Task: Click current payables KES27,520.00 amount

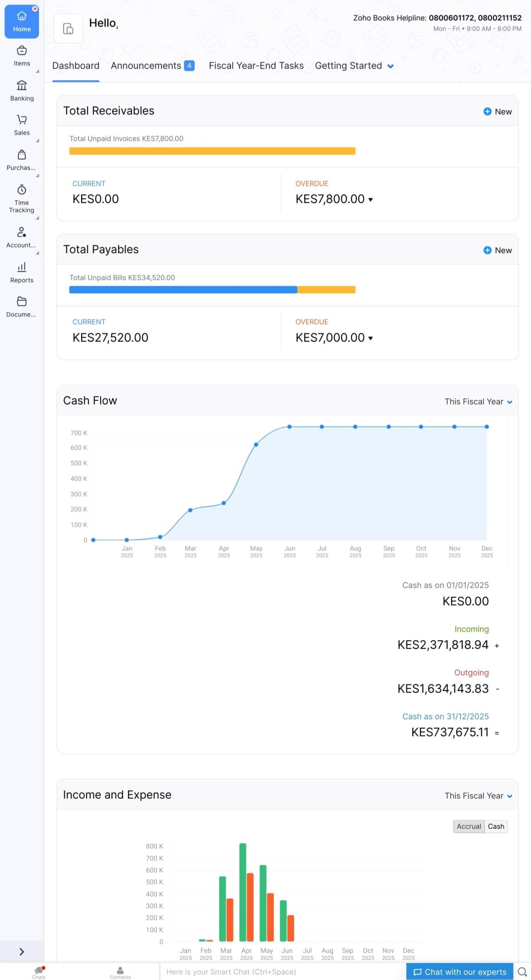Action: (110, 337)
